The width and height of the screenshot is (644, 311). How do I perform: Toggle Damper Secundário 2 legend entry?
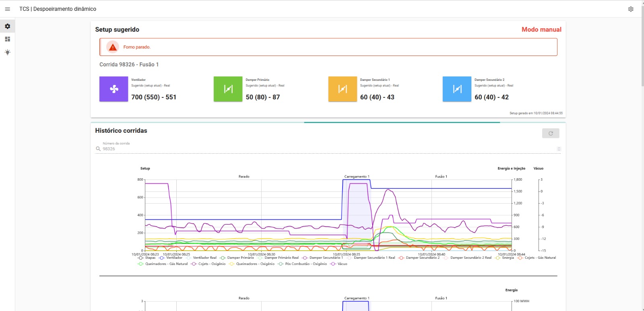(419, 258)
